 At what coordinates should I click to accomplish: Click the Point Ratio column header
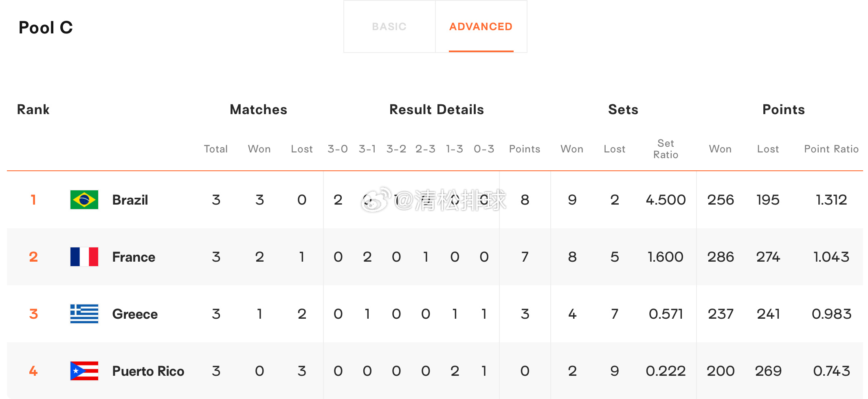pos(831,149)
